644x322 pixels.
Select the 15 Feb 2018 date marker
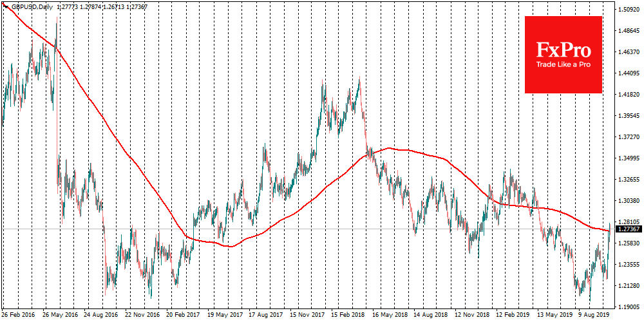(x=348, y=316)
